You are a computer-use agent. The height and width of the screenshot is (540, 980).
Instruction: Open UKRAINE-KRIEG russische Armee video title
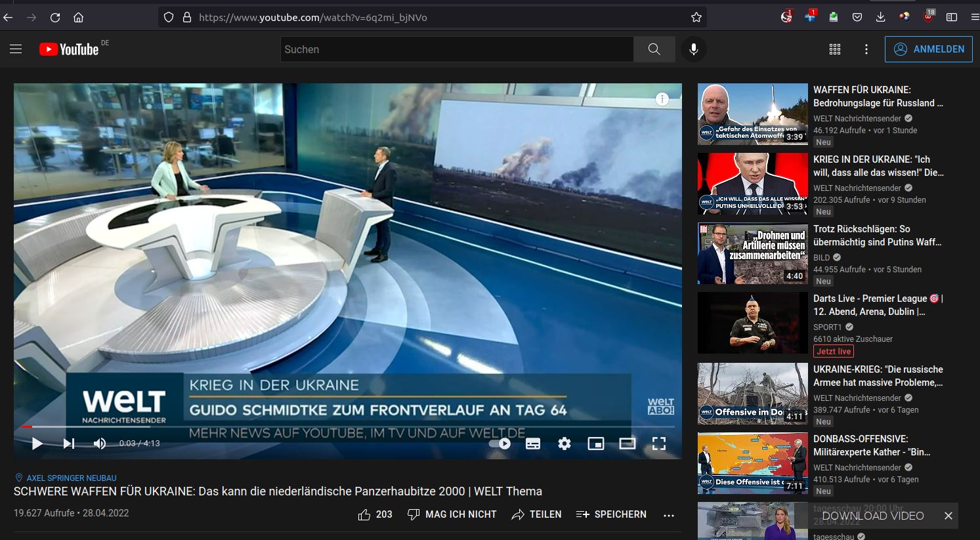(x=878, y=376)
